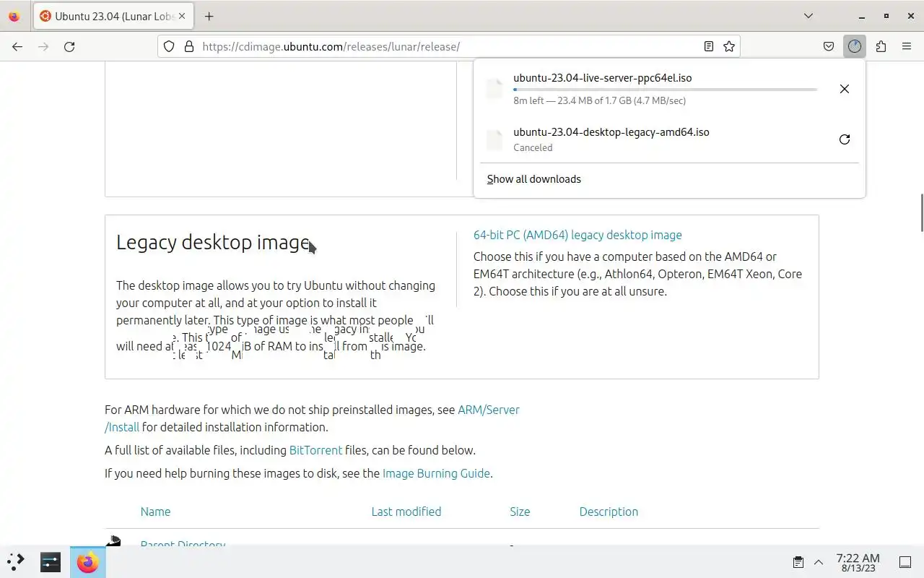Sort listing by Last modified column
Viewport: 924px width, 578px height.
coord(406,512)
